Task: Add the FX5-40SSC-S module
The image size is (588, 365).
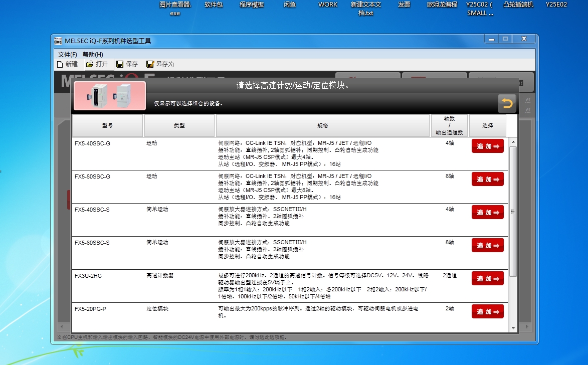Action: 487,212
